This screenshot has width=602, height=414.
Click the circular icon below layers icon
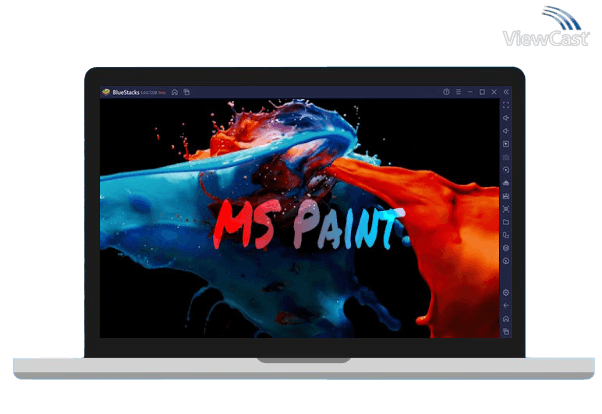[x=506, y=261]
